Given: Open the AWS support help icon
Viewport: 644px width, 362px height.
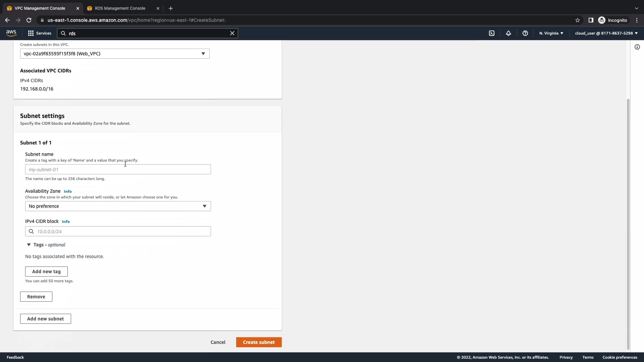Looking at the screenshot, I should (x=525, y=33).
